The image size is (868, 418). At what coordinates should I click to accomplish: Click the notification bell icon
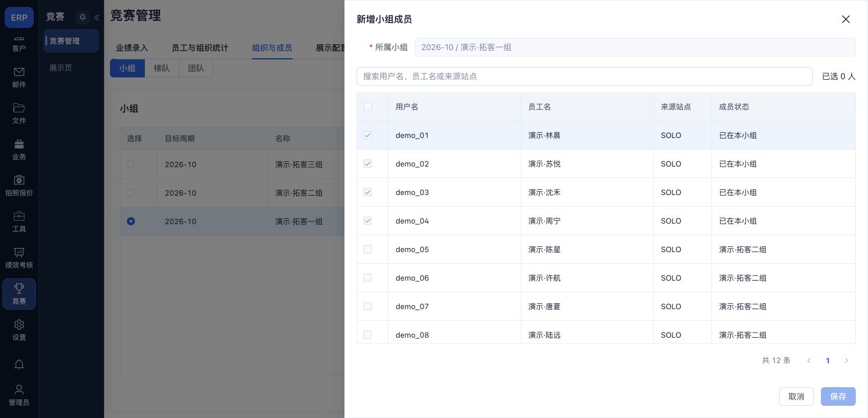19,364
